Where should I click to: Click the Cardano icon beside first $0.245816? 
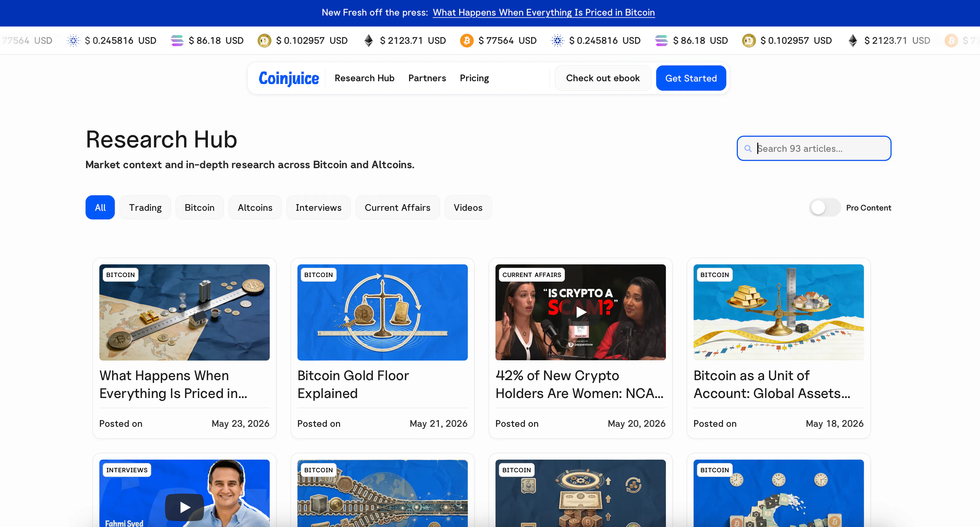point(73,40)
